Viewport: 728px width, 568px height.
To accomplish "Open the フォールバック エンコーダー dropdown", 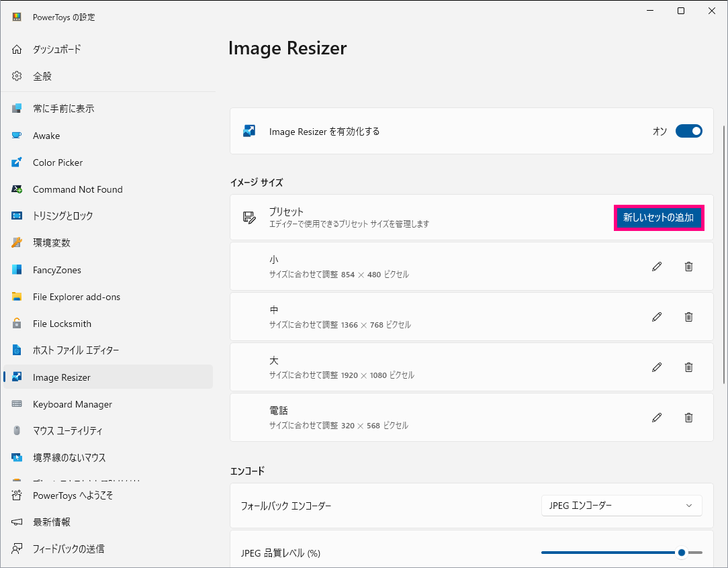I will pyautogui.click(x=622, y=506).
